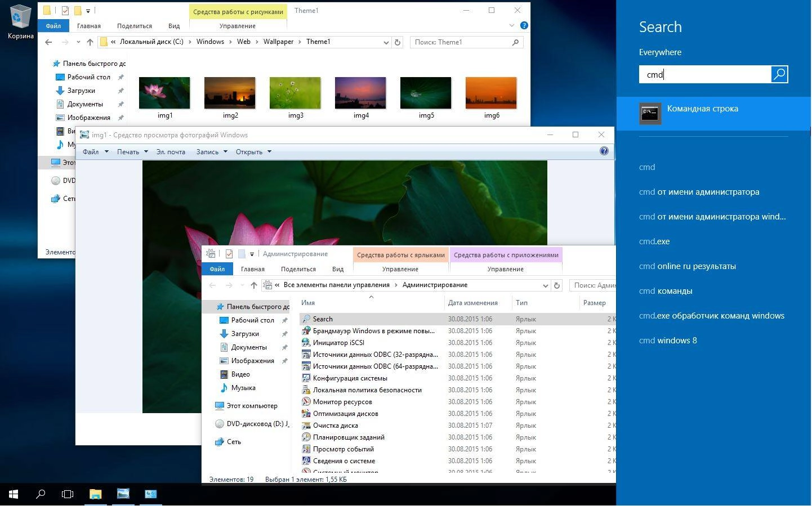Open img4 thumbnail in Theme1 folder
The height and width of the screenshot is (506, 812).
click(x=360, y=93)
